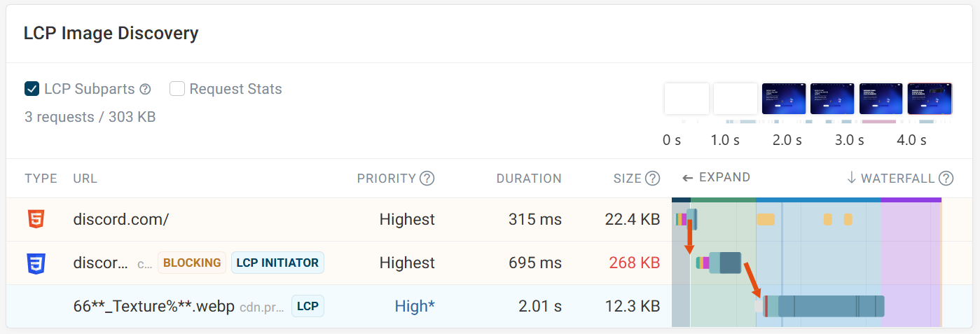This screenshot has width=980, height=334.
Task: Click the BLOCKING badge
Action: click(x=192, y=263)
